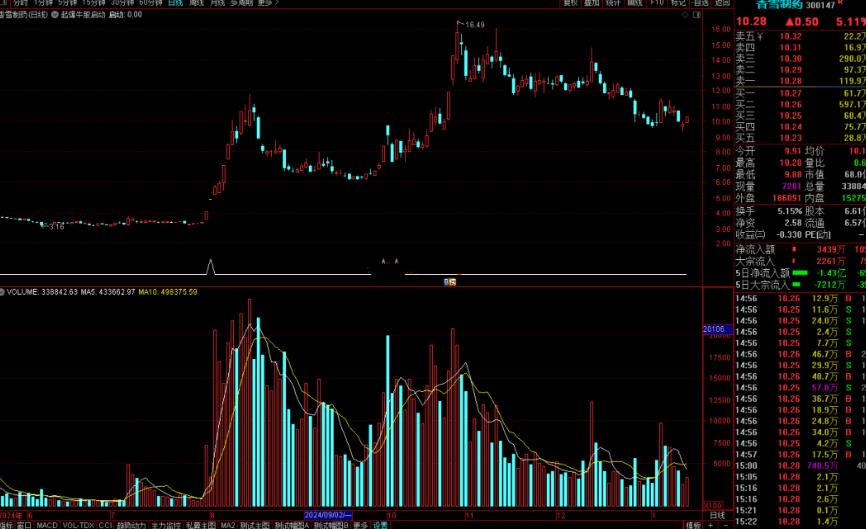Click the round icon beside the VOLUME label

pyautogui.click(x=2, y=292)
